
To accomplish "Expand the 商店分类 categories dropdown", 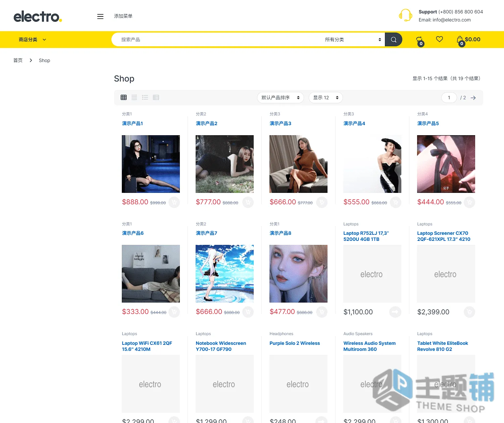I will tap(32, 40).
